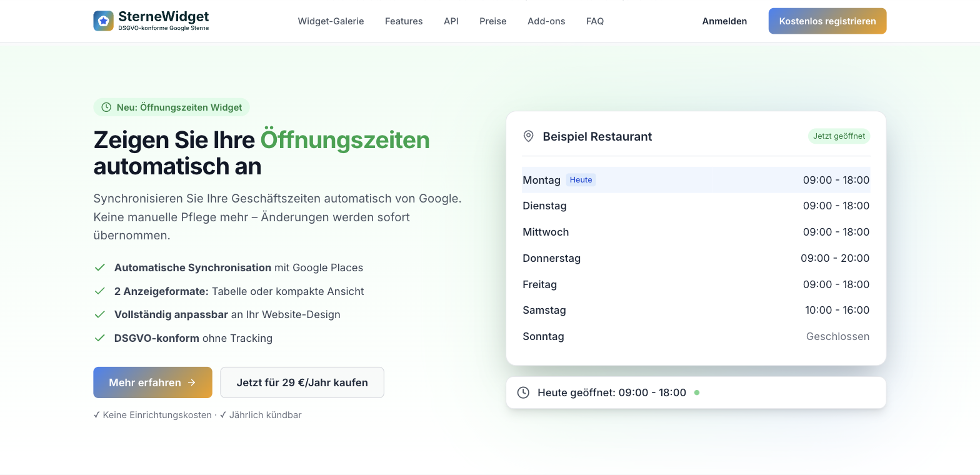
Task: Select the Samstag row label
Action: tap(544, 310)
